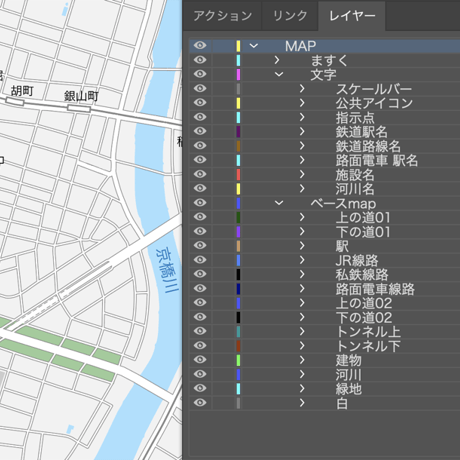The height and width of the screenshot is (460, 460).
Task: Hide the 河川名 layer
Action: pyautogui.click(x=200, y=188)
